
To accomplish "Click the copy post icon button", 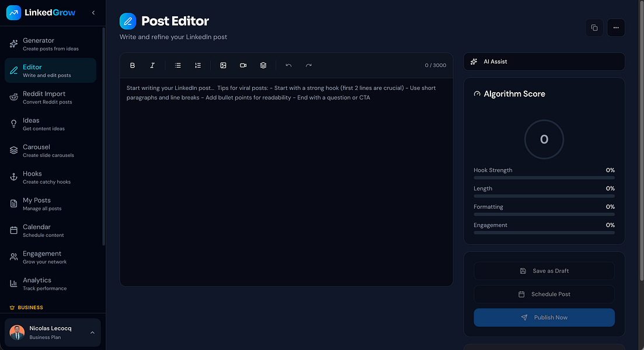I will [594, 27].
